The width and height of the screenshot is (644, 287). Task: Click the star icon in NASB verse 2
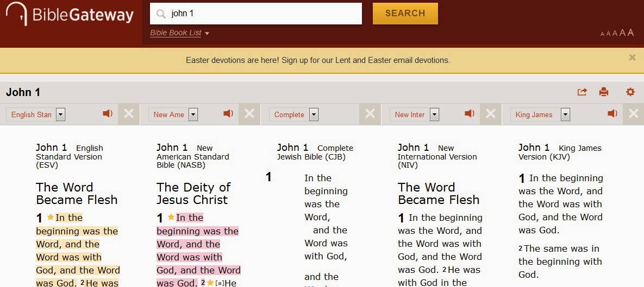[210, 283]
